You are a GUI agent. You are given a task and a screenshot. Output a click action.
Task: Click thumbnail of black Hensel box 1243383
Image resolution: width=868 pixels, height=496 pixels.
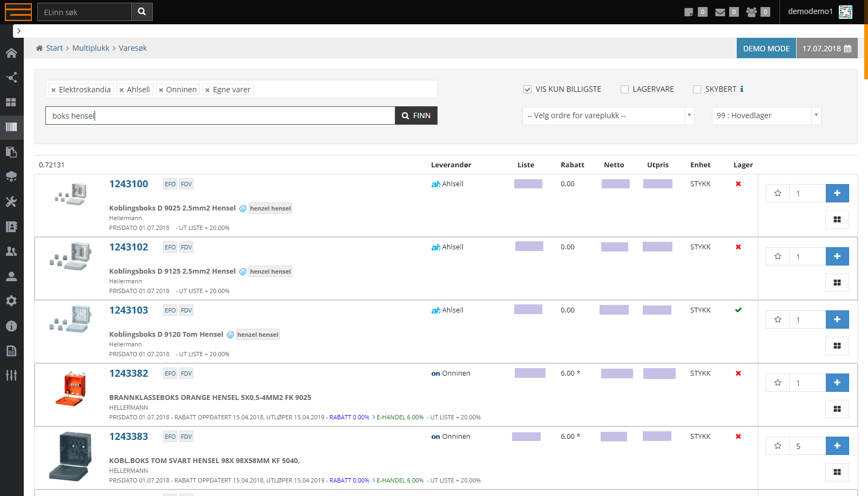tap(70, 456)
